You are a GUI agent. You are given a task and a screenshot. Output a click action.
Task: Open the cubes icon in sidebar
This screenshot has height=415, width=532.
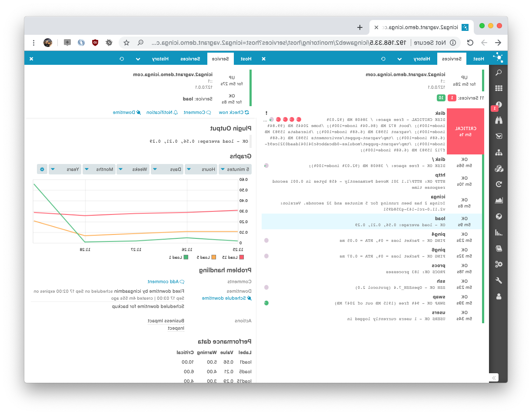[x=499, y=168]
